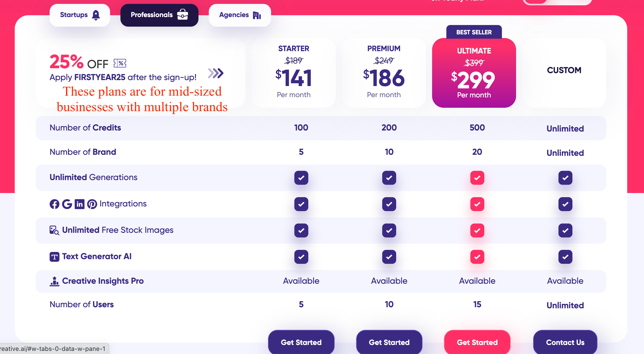Click the Creative Insights Pro podium icon

tap(54, 281)
